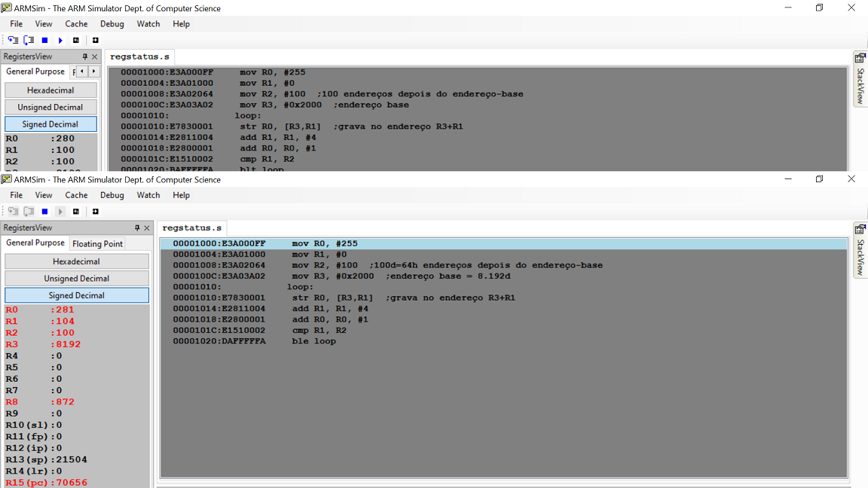
Task: Click the Restart icon in lower window toolbar
Action: 76,212
